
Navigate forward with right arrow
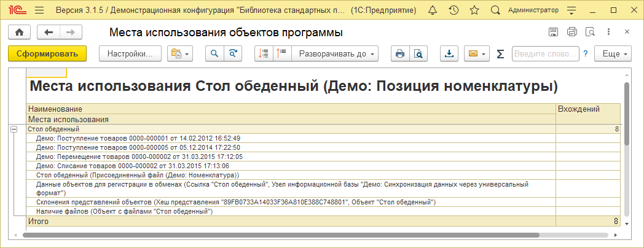coord(71,32)
